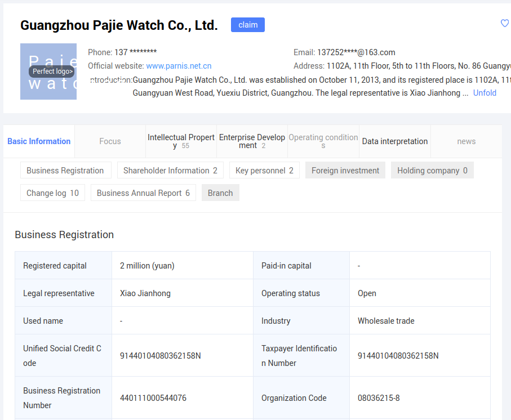Click the Pajie Watch company logo
The width and height of the screenshot is (511, 420).
tap(48, 72)
